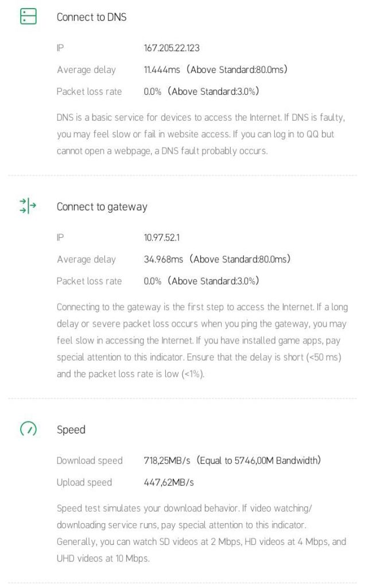
Task: Select the Connect to DNS heading
Action: tap(91, 17)
